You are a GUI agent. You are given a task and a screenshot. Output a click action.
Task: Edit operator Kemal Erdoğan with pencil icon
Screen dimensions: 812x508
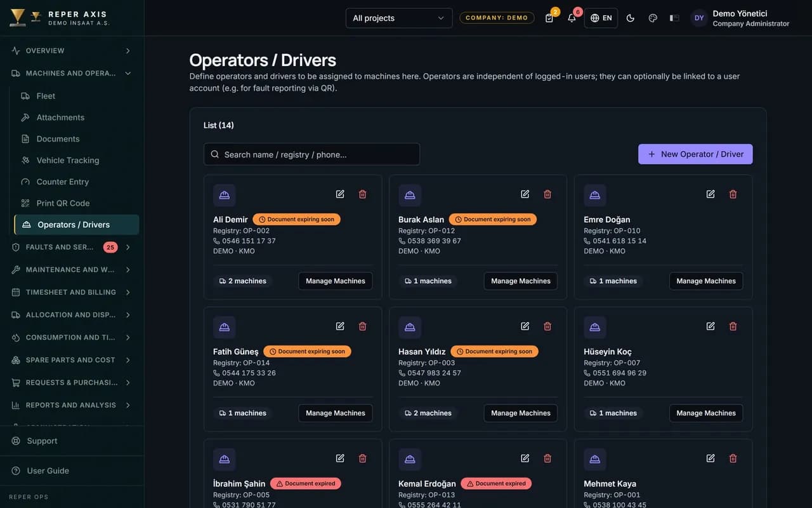[x=525, y=458]
